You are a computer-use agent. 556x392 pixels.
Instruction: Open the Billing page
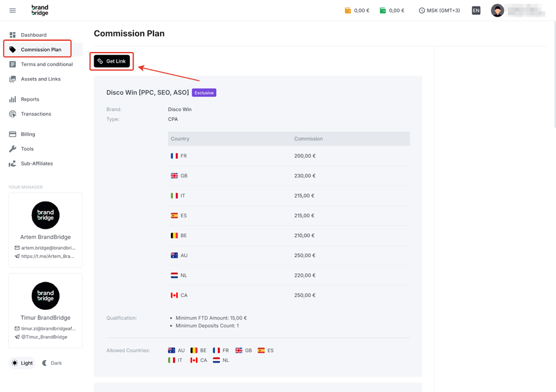point(28,134)
